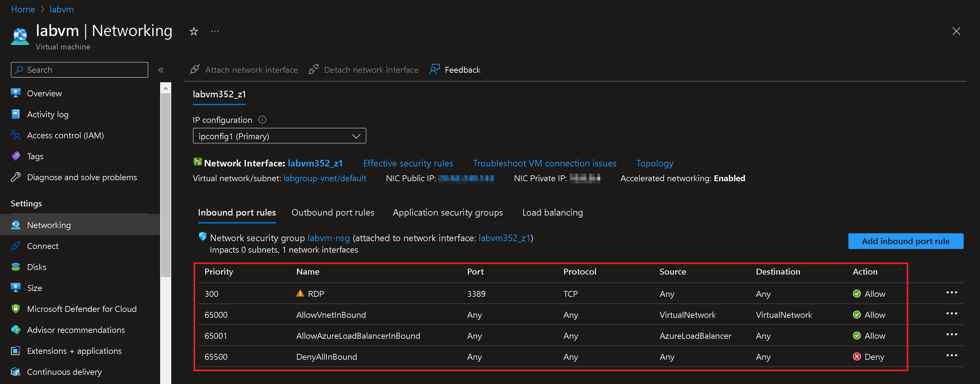Click the IP configuration info icon
The image size is (980, 384).
pos(262,120)
